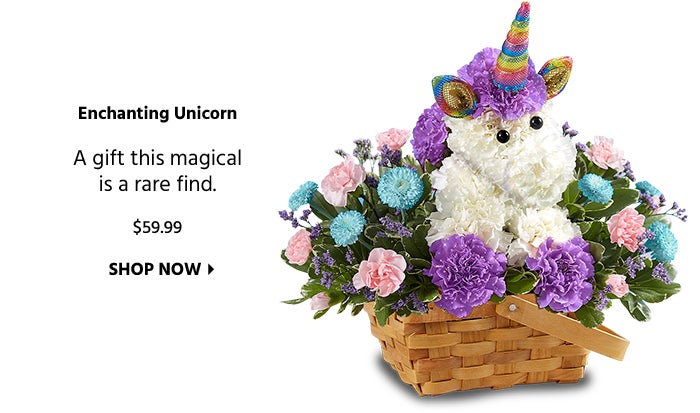Click the arrow icon beside SHOP NOW
This screenshot has height=413, width=700.
[211, 269]
